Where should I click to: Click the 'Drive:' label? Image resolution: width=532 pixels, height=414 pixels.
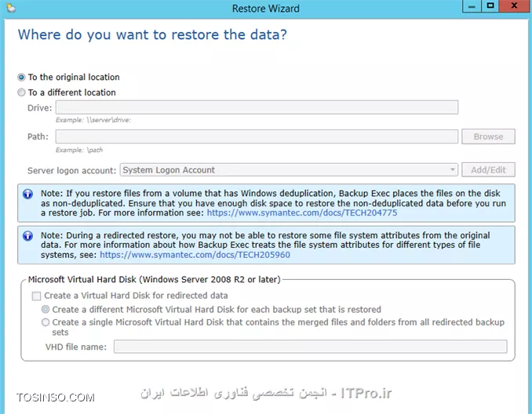coord(40,108)
